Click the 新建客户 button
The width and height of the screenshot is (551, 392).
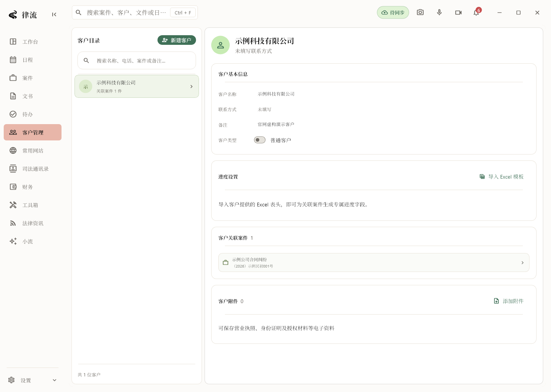177,40
